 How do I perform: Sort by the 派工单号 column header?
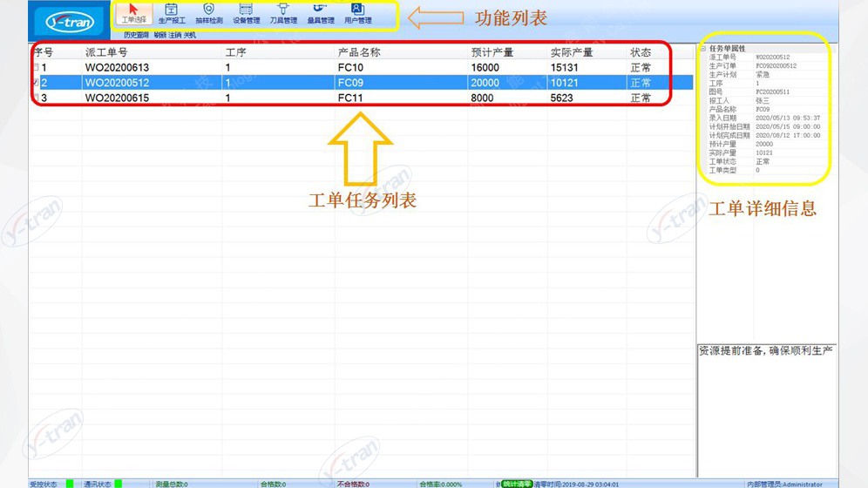point(106,52)
